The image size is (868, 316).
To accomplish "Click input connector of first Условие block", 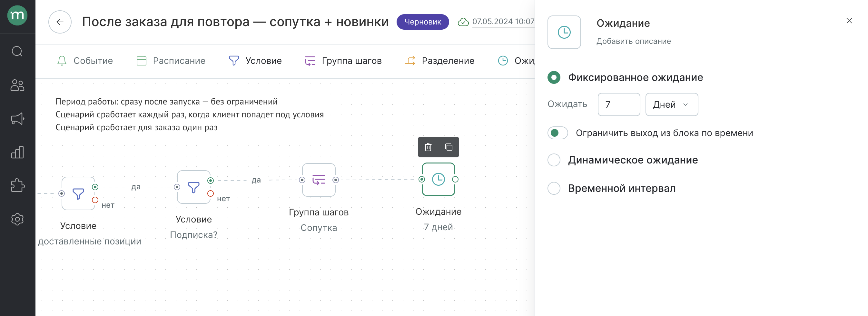I will 61,193.
